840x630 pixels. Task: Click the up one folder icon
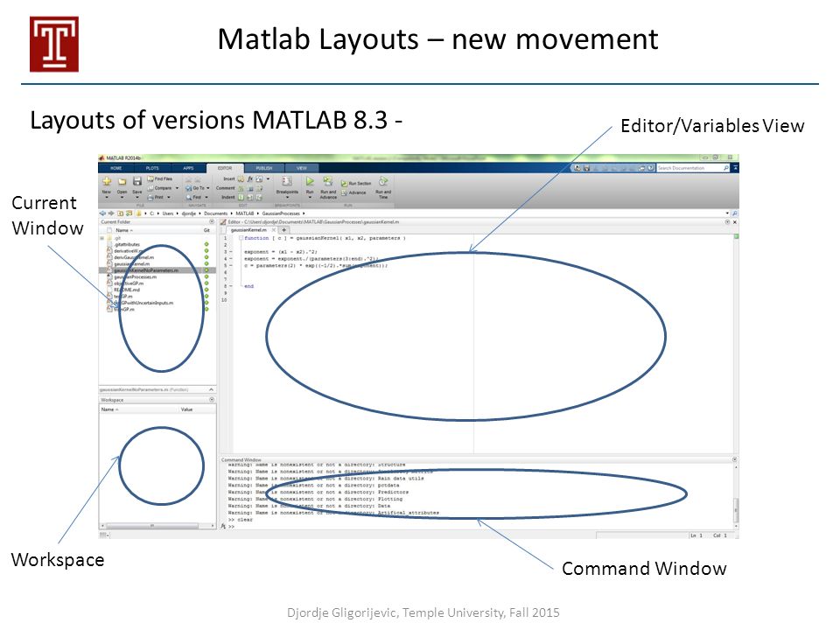(x=120, y=213)
